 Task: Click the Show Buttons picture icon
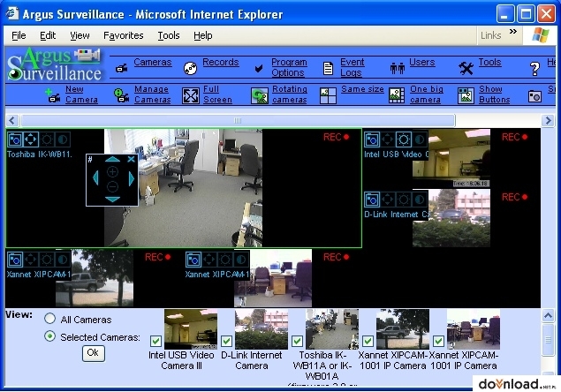[x=466, y=96]
